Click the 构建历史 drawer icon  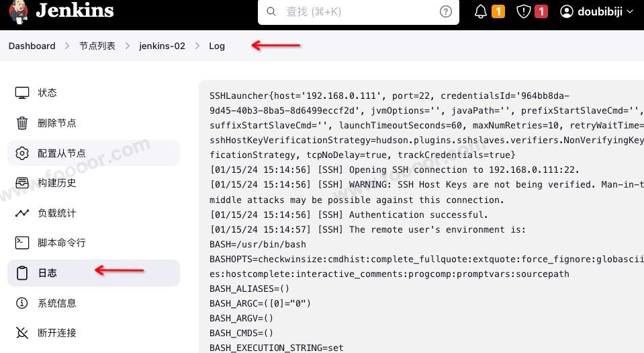tap(22, 183)
